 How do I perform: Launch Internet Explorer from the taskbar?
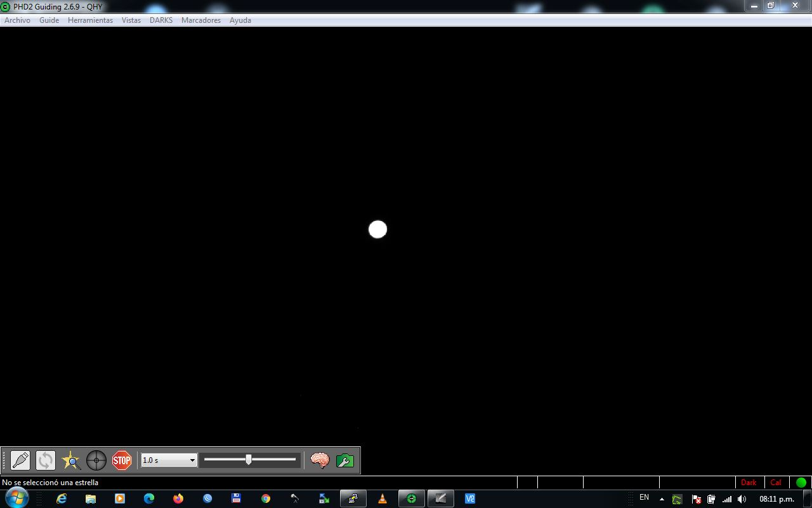tap(62, 498)
